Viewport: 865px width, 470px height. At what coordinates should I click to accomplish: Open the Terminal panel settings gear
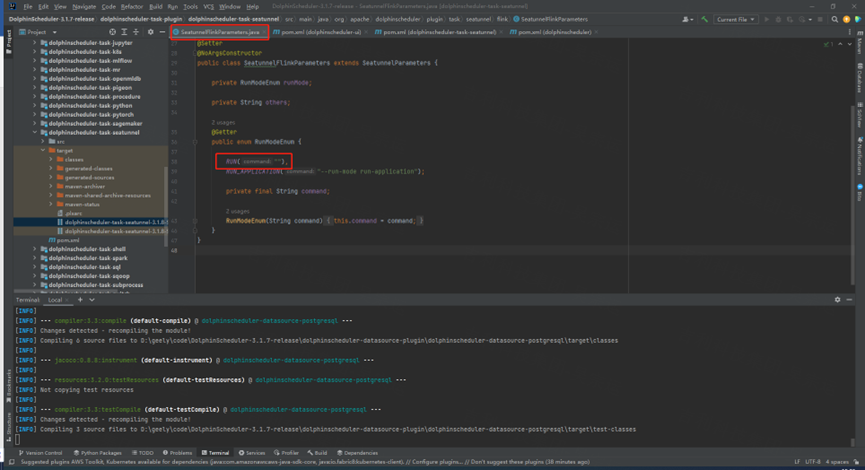[x=836, y=299]
